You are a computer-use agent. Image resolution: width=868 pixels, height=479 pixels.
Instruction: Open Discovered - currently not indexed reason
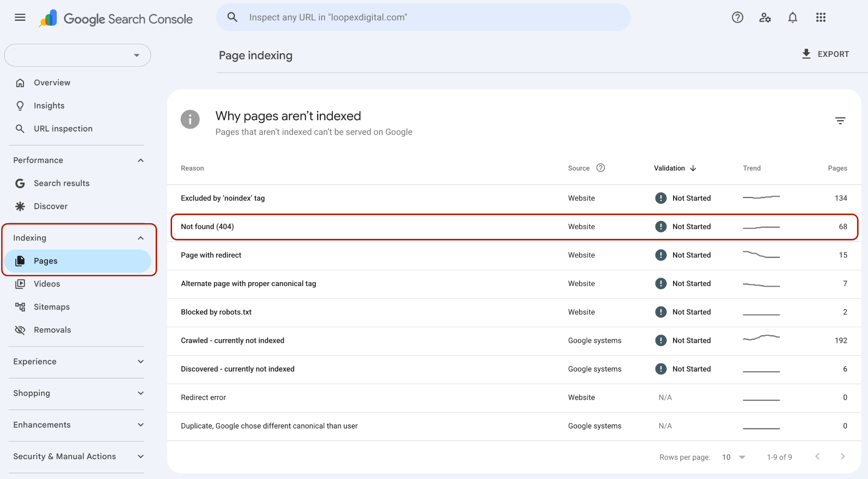(x=237, y=369)
